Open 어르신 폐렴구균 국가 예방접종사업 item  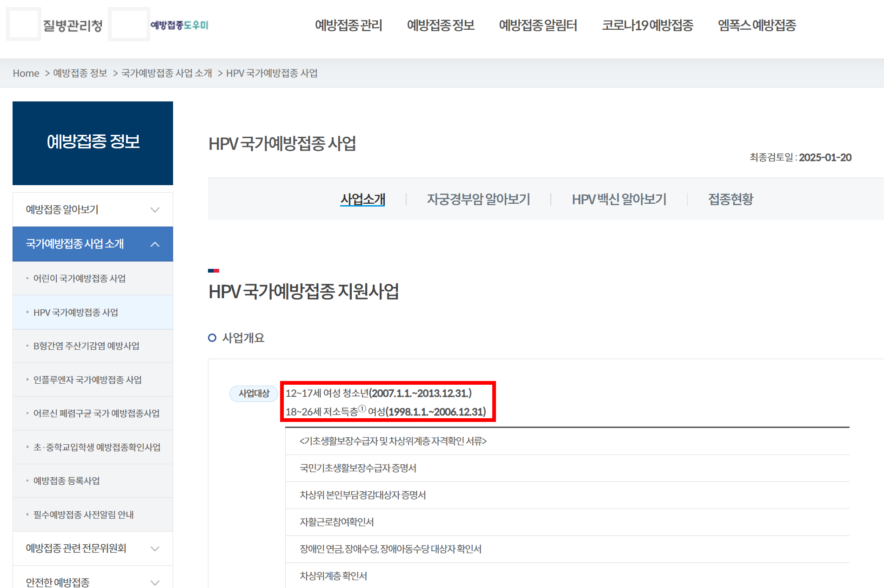click(x=93, y=413)
